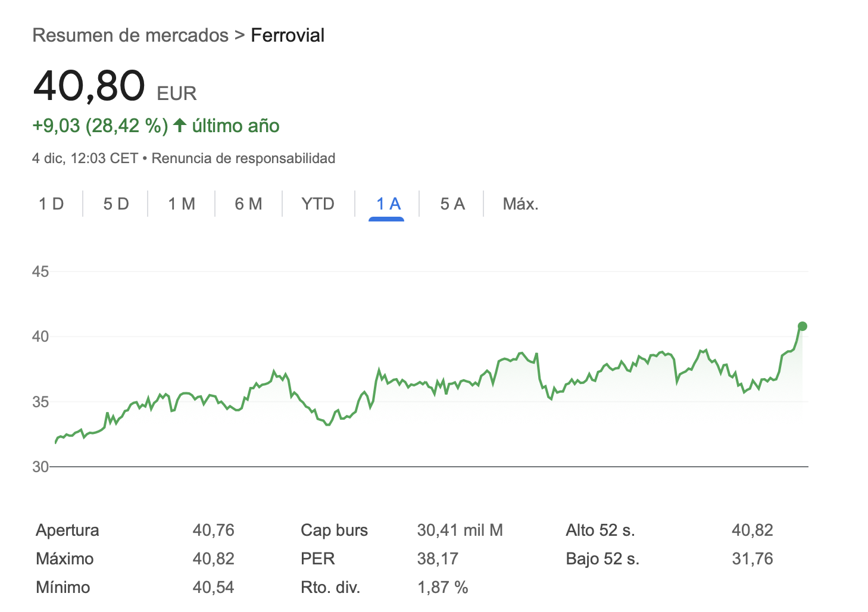Click the último año label
The width and height of the screenshot is (868, 612).
[236, 126]
